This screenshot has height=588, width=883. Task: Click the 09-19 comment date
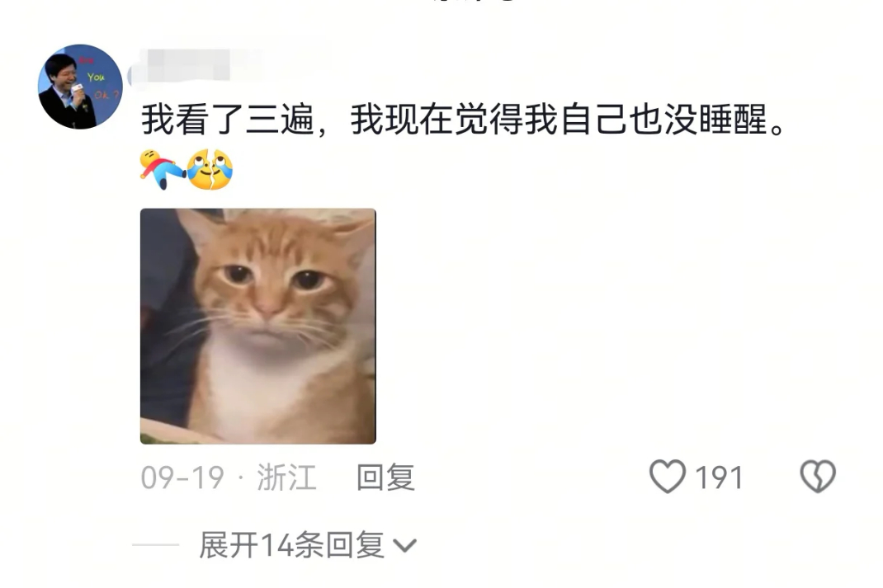tap(182, 477)
